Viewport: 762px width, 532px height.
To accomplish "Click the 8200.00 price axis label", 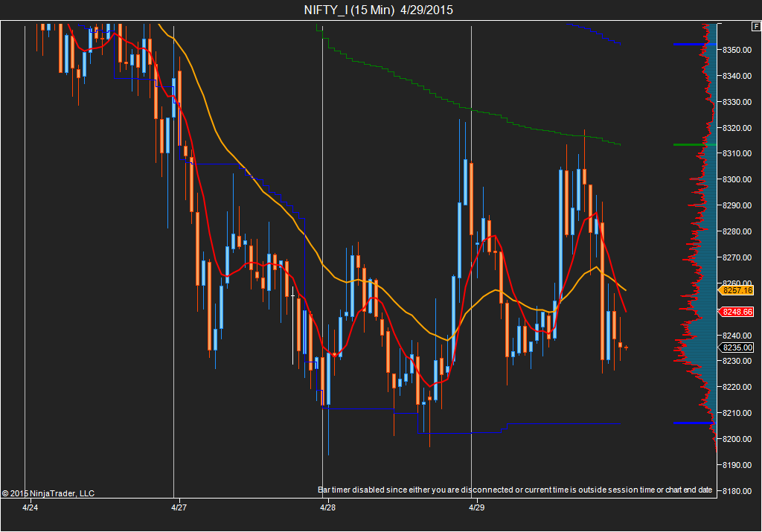I will (737, 439).
